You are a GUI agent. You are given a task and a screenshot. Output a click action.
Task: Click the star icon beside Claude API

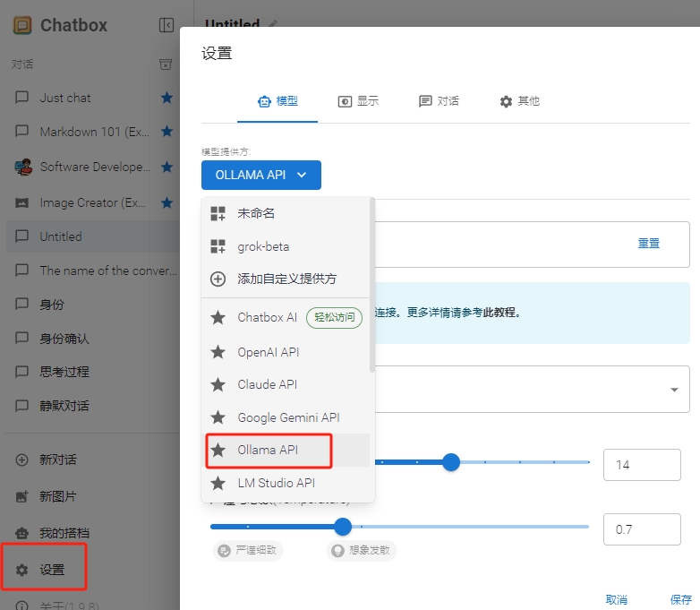pos(218,384)
